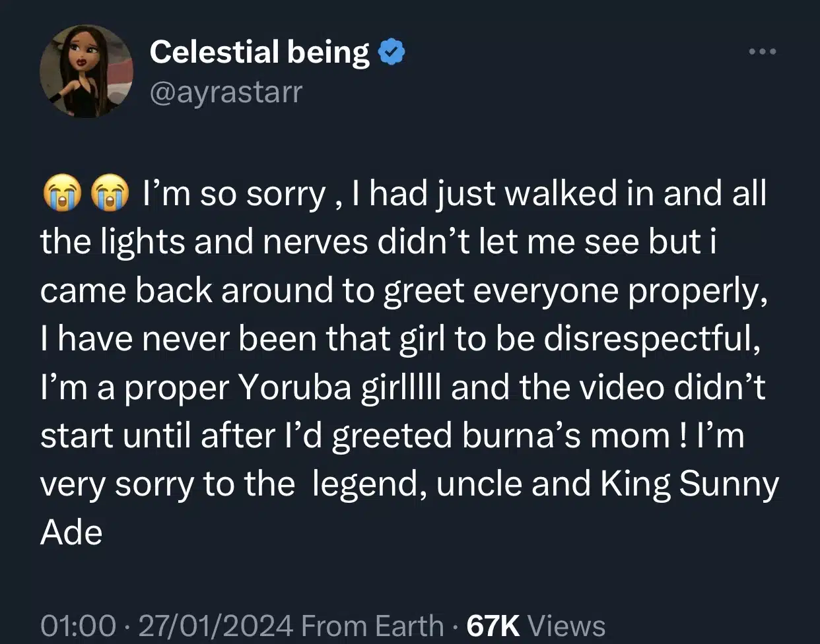
Task: Click the From Earth location label
Action: [373, 625]
